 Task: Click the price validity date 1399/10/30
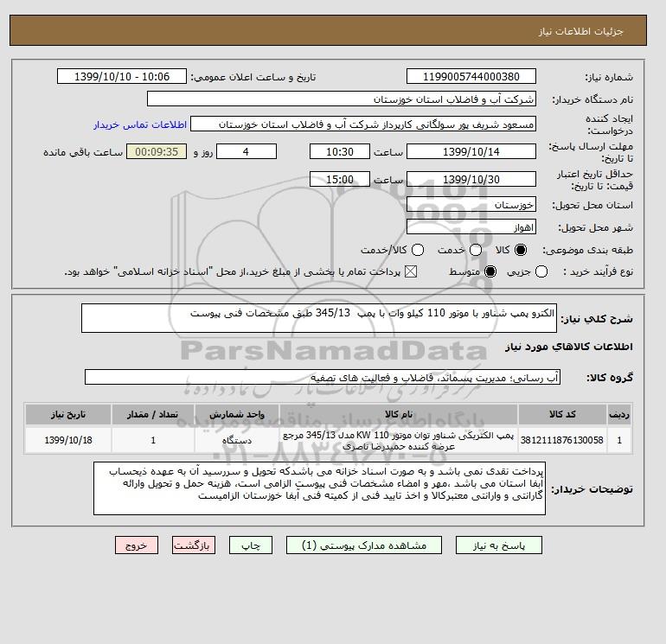pos(471,179)
